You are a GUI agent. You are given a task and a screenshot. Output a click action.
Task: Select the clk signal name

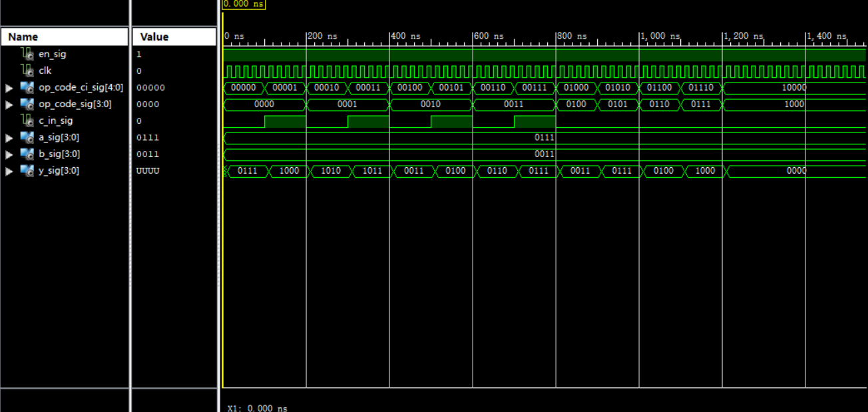pyautogui.click(x=45, y=71)
